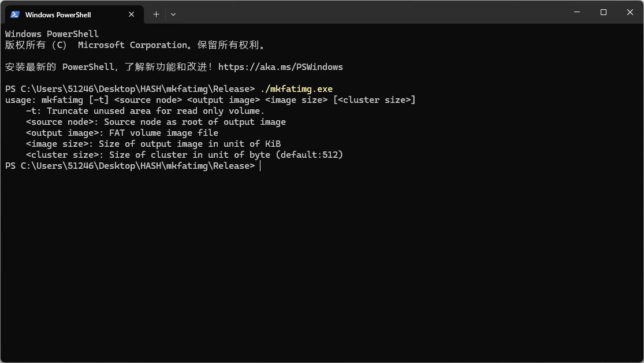This screenshot has height=363, width=644.
Task: Click the ./mkfatimg.exe command text
Action: pos(296,89)
